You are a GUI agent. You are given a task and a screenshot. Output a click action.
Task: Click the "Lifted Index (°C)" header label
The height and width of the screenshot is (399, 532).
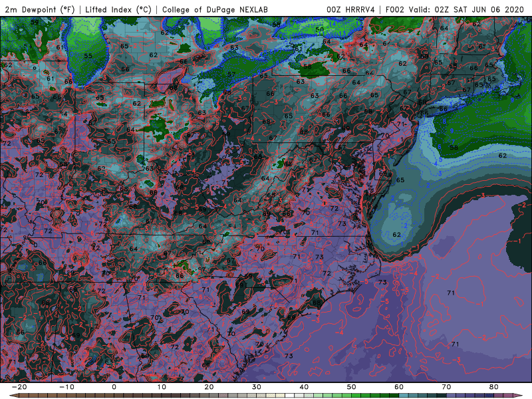(x=118, y=10)
